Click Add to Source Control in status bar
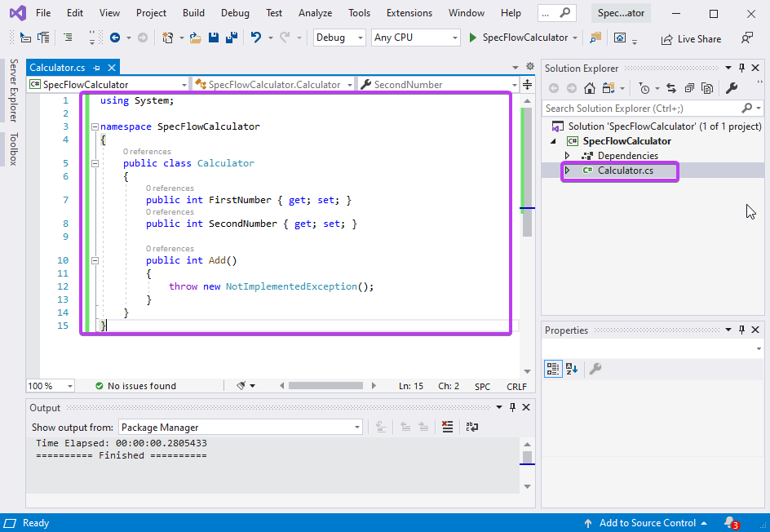This screenshot has height=532, width=770. [x=646, y=523]
